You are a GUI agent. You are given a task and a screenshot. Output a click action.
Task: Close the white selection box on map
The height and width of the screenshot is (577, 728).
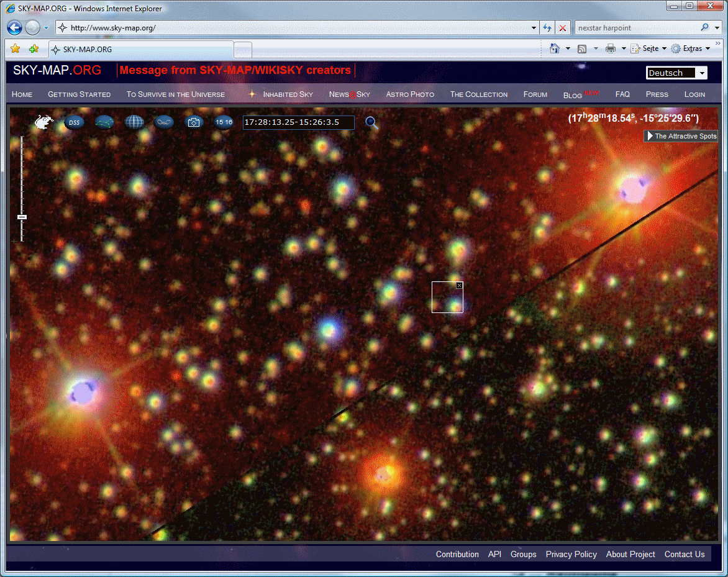[459, 285]
